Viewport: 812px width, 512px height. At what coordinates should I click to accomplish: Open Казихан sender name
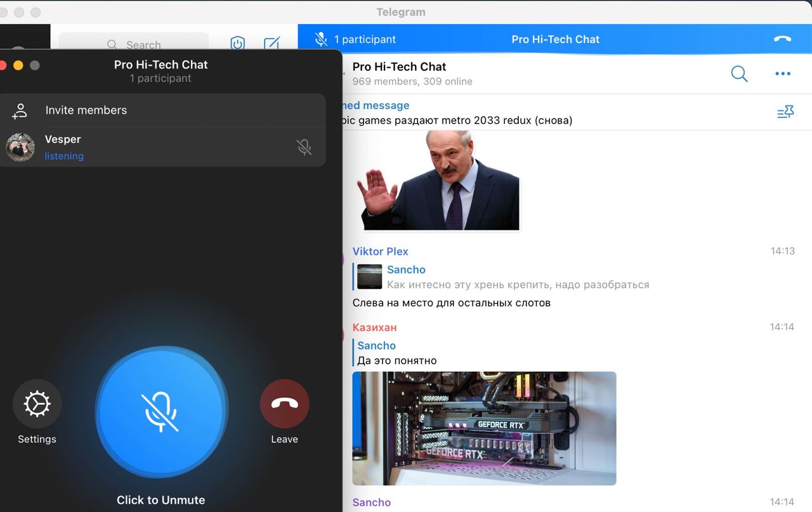[x=374, y=327]
